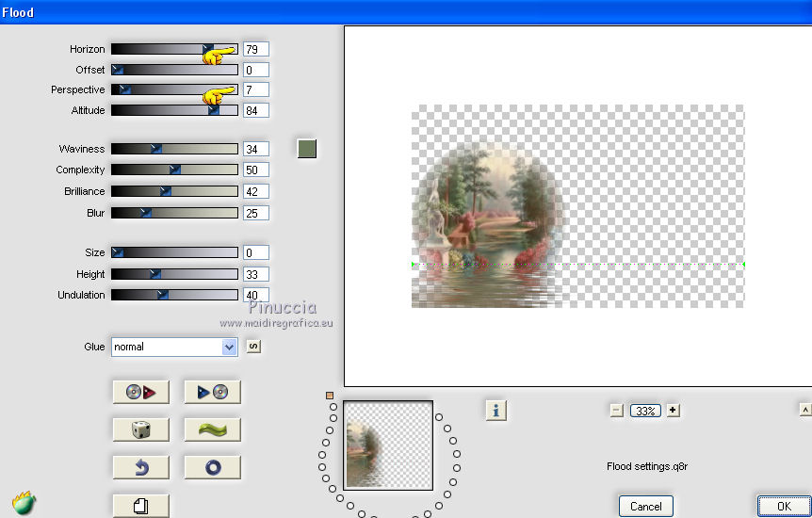Click the green wave button
The height and width of the screenshot is (518, 812).
coord(212,429)
